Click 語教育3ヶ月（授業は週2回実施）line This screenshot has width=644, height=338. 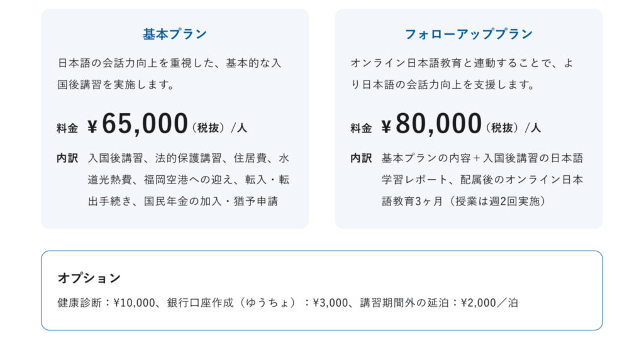pos(464,202)
